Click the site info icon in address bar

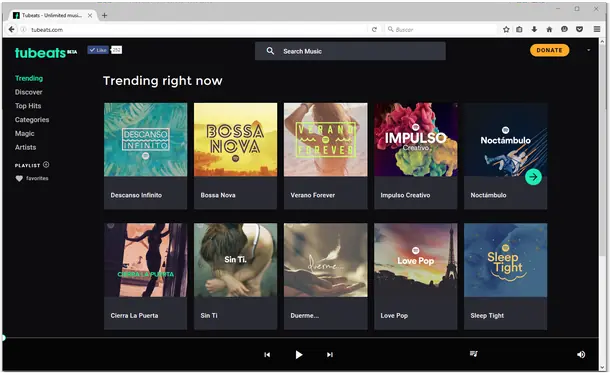[x=23, y=30]
